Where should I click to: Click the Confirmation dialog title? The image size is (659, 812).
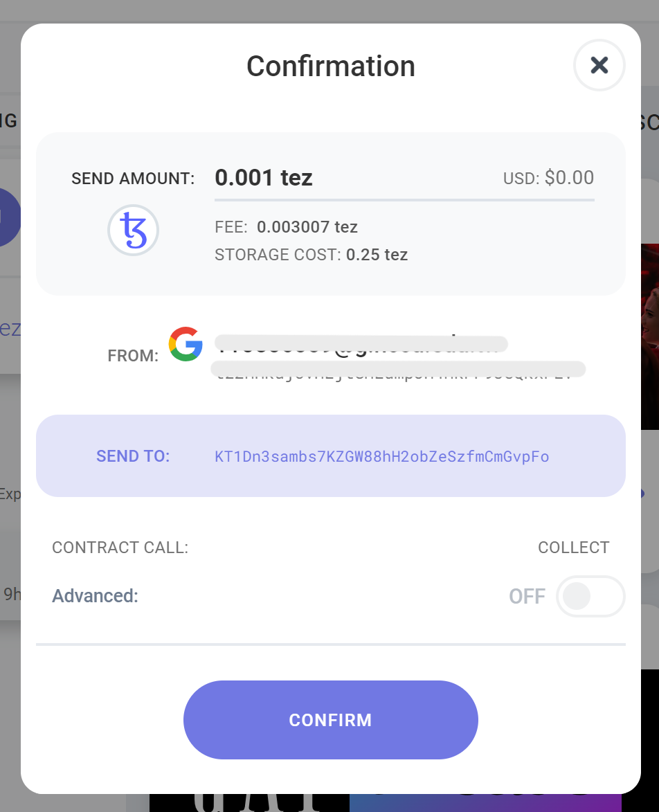(x=331, y=66)
